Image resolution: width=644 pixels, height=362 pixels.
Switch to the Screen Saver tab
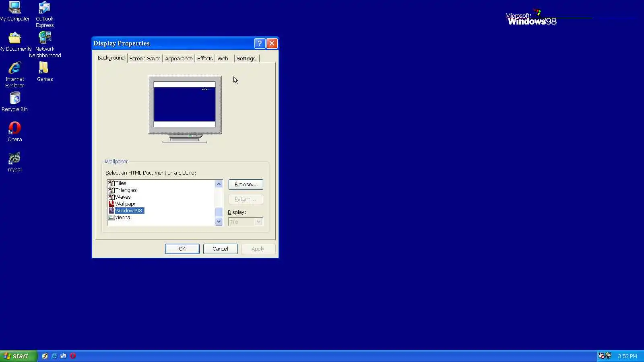tap(144, 59)
